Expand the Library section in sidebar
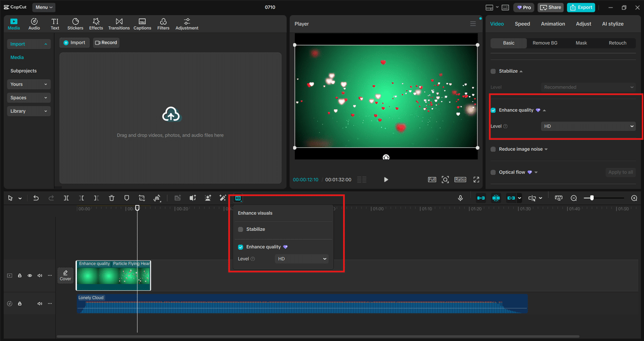This screenshot has height=341, width=644. [x=29, y=111]
